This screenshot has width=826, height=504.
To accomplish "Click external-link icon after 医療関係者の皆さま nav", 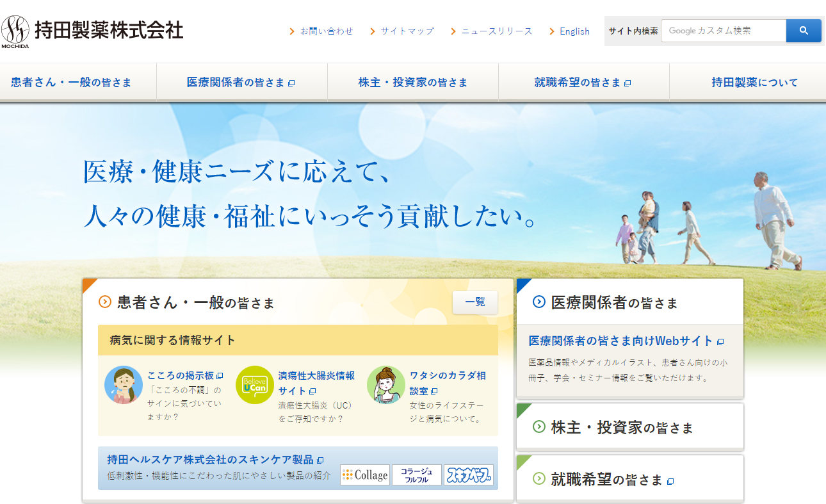I will point(291,83).
